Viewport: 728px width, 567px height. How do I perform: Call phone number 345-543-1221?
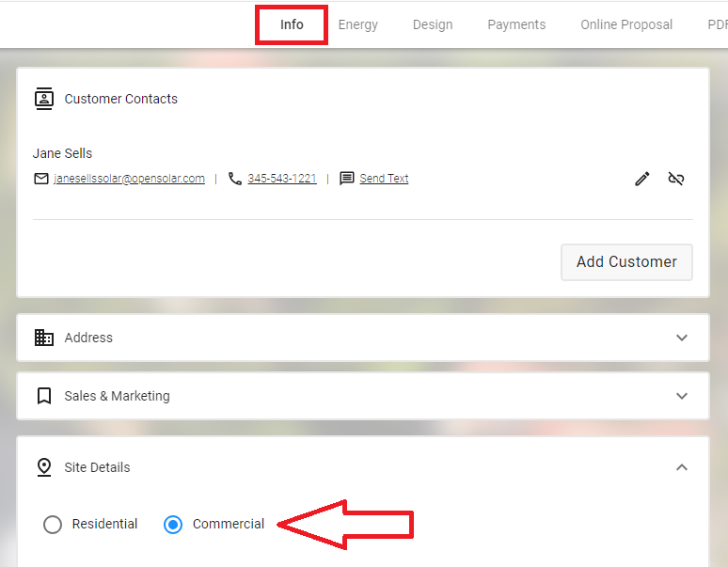tap(282, 178)
